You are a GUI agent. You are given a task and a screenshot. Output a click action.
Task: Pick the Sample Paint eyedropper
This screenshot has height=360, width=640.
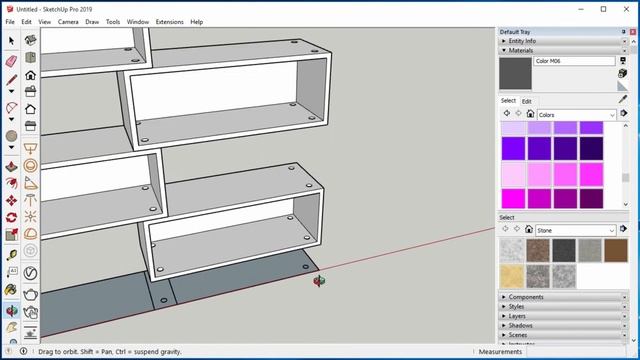point(623,99)
